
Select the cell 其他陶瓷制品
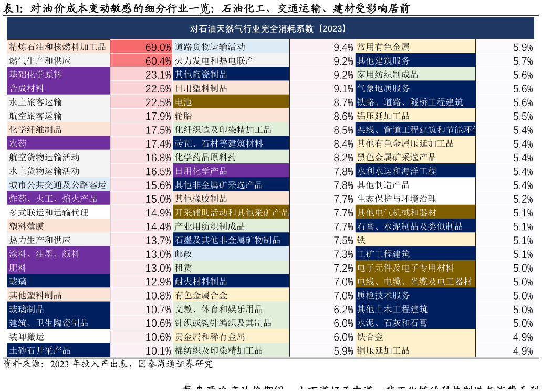pos(231,75)
